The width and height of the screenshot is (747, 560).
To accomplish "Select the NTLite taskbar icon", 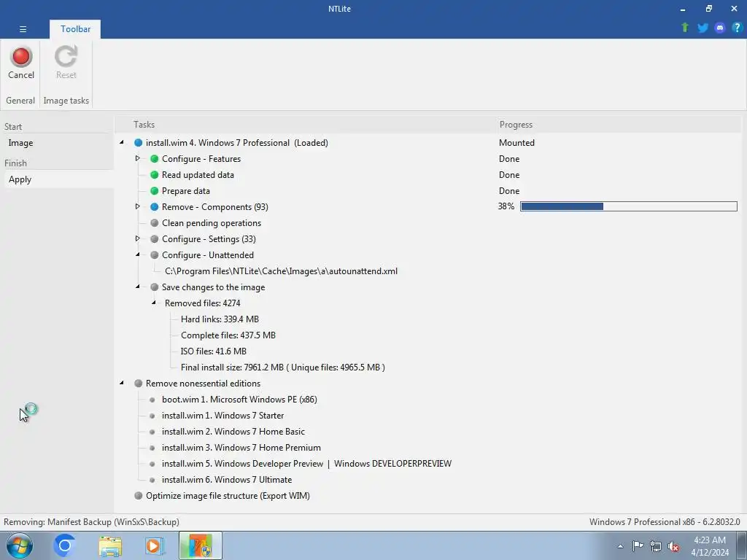I will (201, 545).
